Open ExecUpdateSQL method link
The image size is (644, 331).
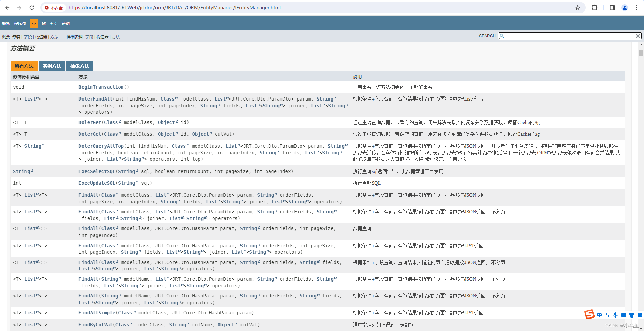click(x=97, y=183)
